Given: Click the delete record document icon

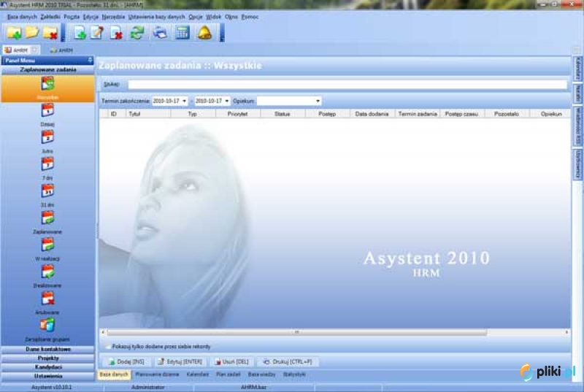Looking at the screenshot, I should click(x=116, y=33).
